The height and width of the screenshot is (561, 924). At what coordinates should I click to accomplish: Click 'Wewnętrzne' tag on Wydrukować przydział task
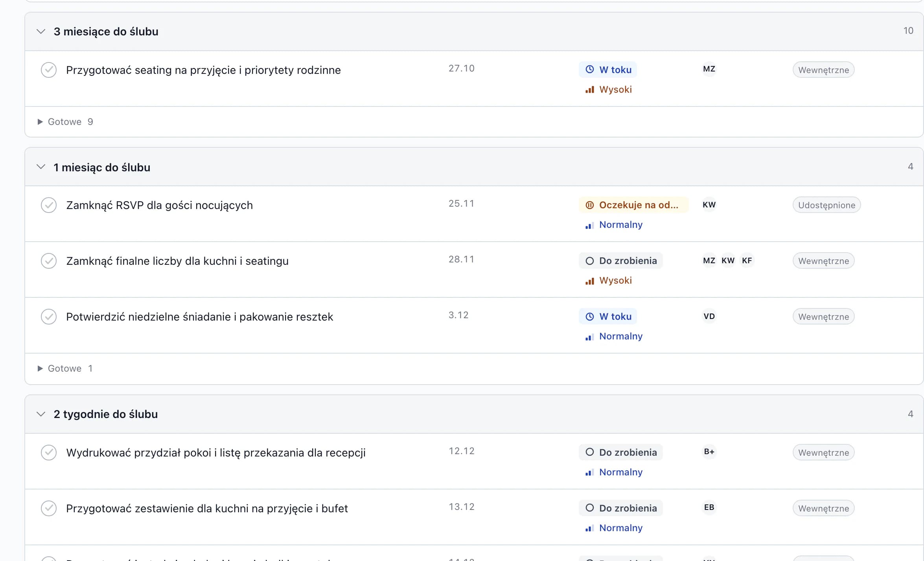pyautogui.click(x=823, y=453)
